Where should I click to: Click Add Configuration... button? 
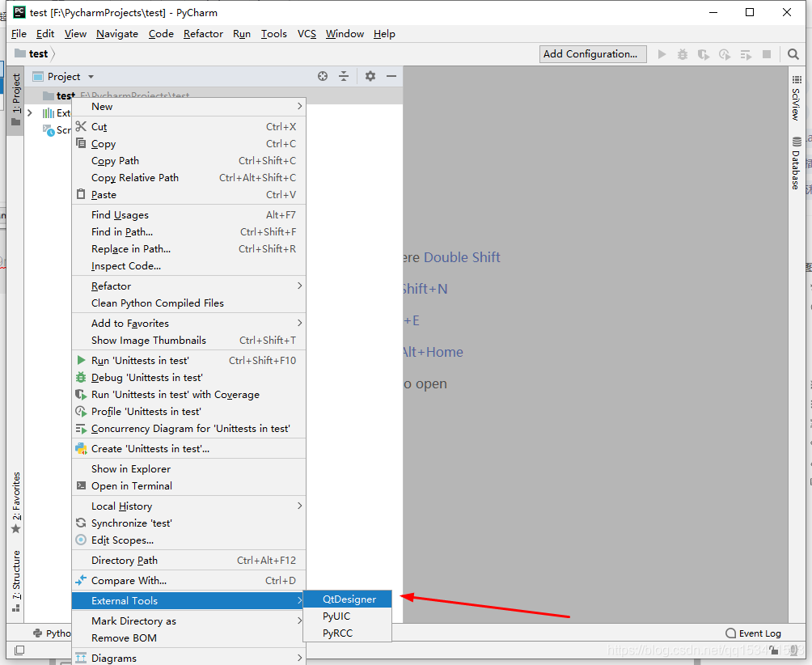click(593, 54)
